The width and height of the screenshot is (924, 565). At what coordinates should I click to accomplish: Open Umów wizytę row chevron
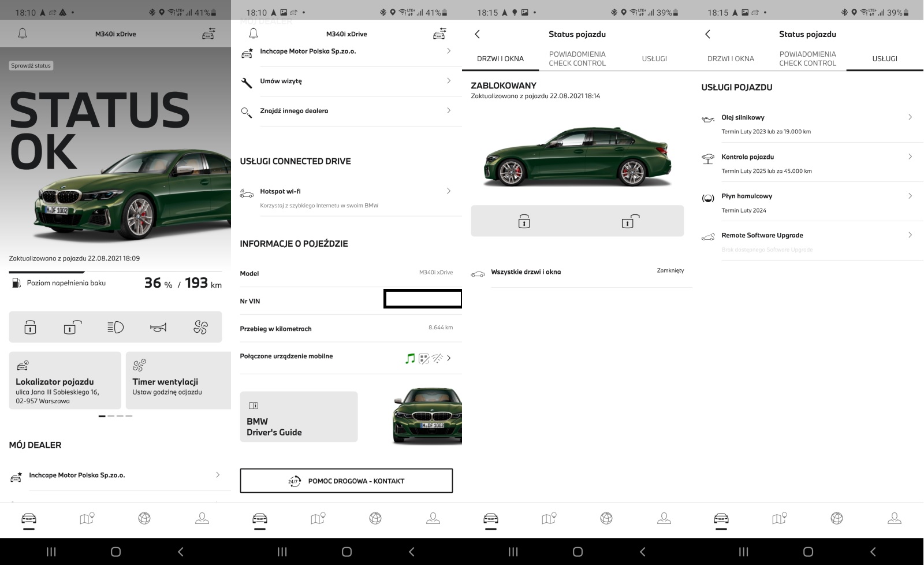449,81
